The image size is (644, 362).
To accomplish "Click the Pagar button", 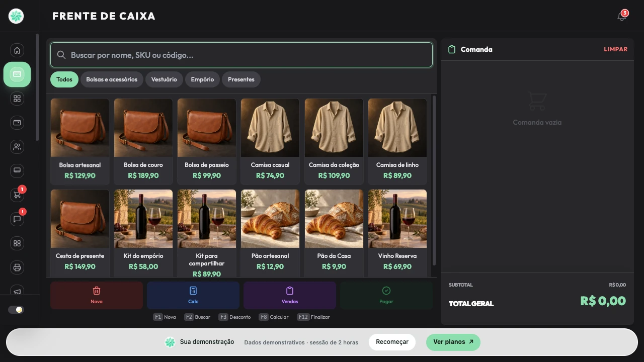I will coord(386,295).
